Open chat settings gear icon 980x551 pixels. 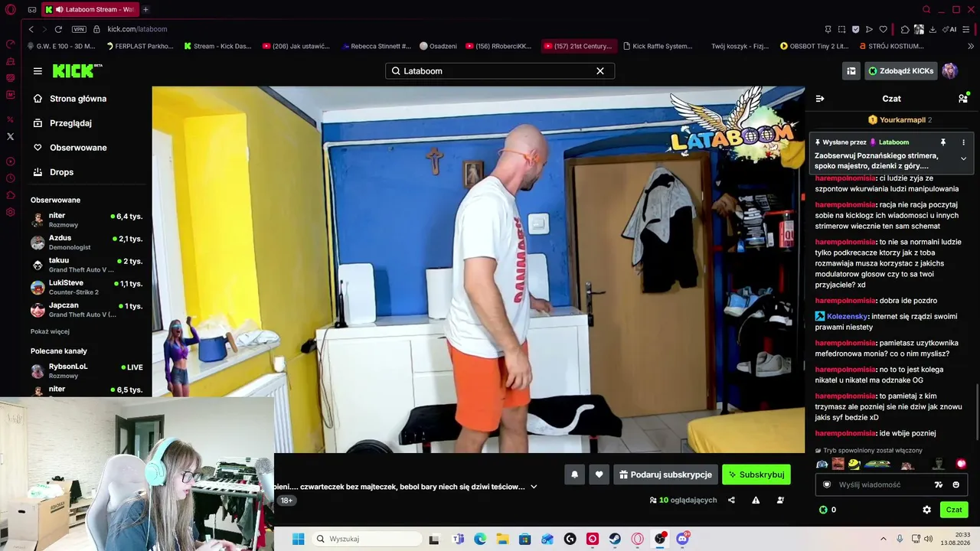[x=926, y=510]
